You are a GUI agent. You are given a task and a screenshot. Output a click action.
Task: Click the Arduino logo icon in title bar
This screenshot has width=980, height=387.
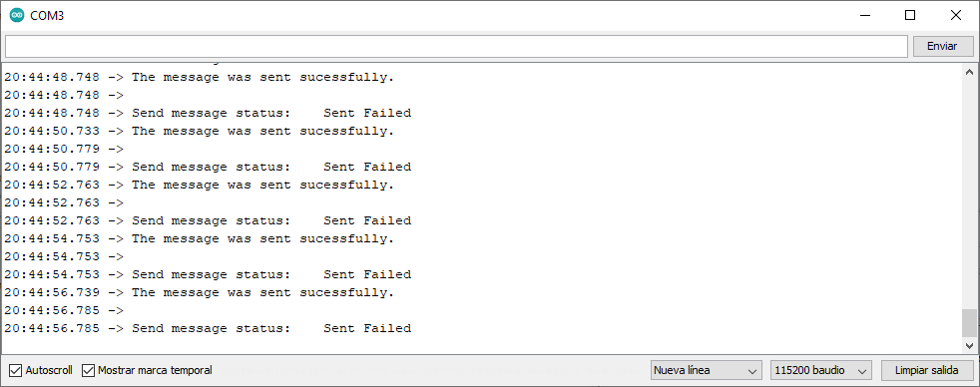click(17, 16)
